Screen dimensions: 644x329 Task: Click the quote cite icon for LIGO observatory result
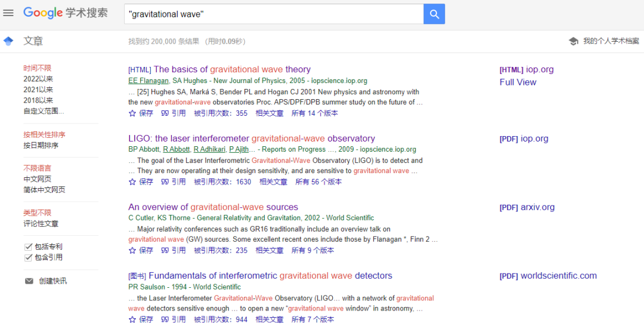(165, 182)
